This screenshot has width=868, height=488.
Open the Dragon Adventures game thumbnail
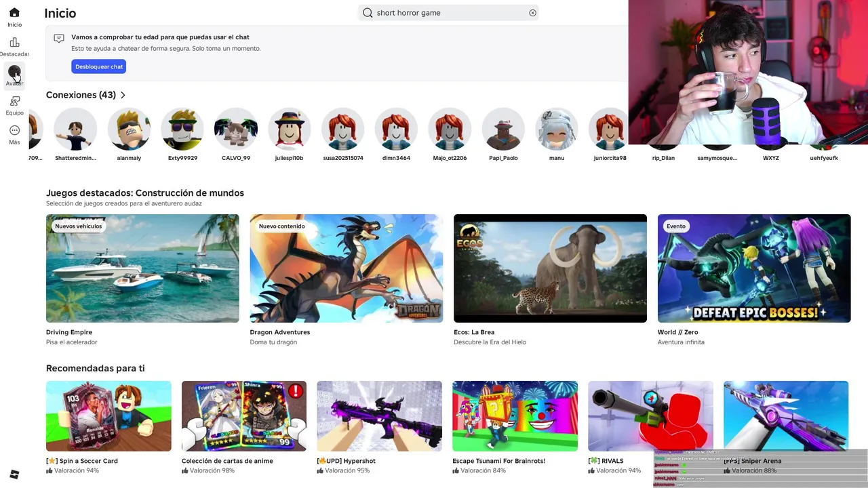click(x=347, y=268)
